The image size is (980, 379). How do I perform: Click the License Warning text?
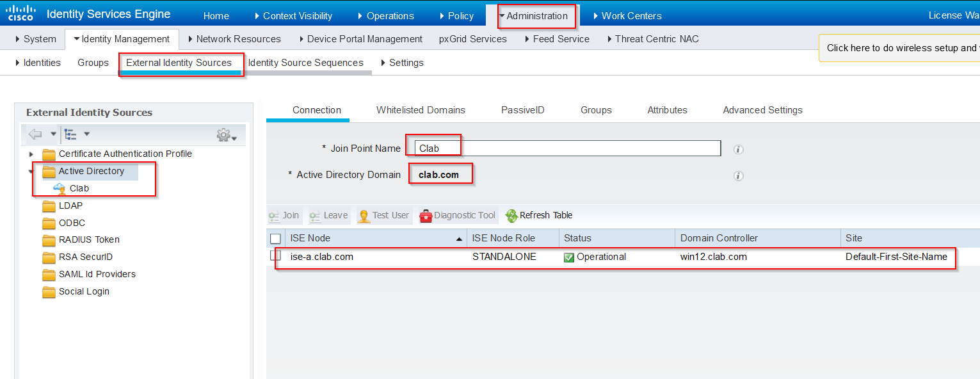click(954, 15)
